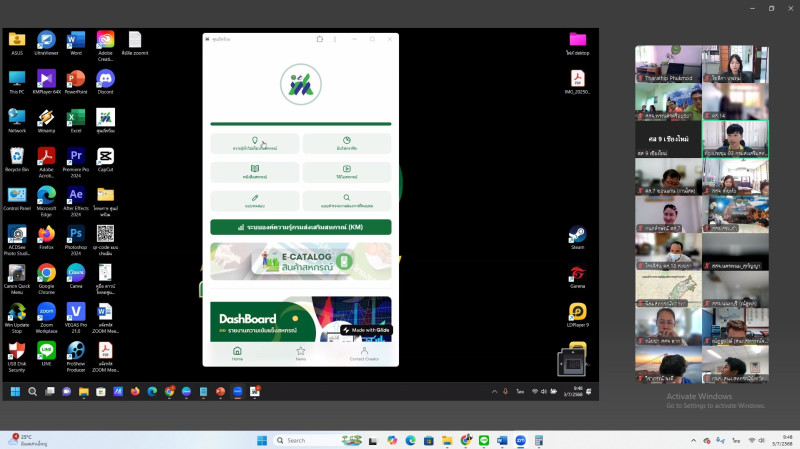800x449 pixels.
Task: Open the Word desktop shortcut
Action: (76, 43)
